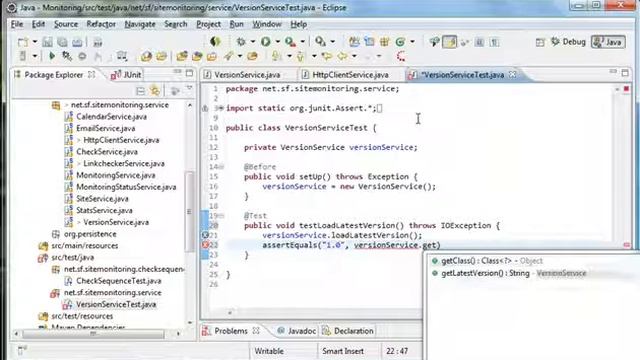Image resolution: width=640 pixels, height=360 pixels.
Task: Open the Package Explorer view menu arrow
Action: 189,88
